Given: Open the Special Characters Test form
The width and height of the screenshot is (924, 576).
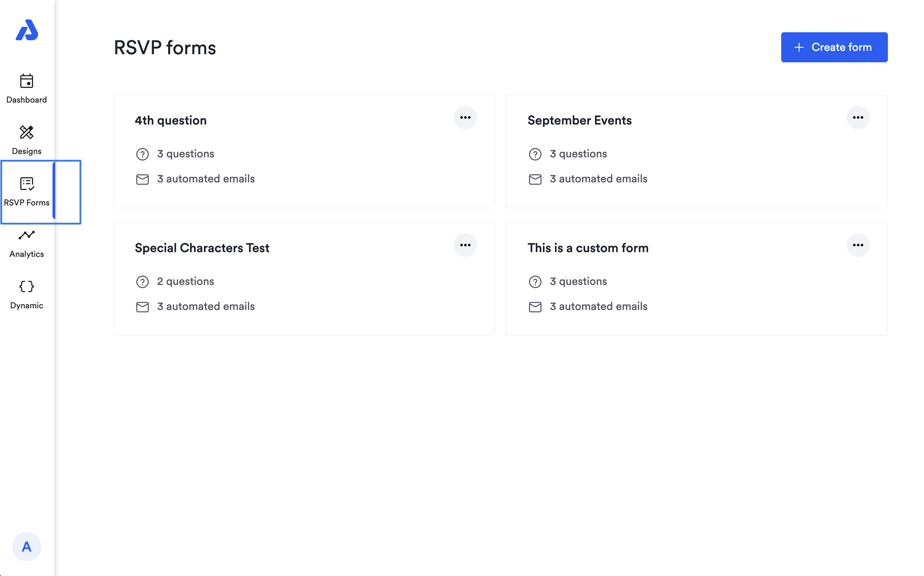Looking at the screenshot, I should [x=202, y=248].
